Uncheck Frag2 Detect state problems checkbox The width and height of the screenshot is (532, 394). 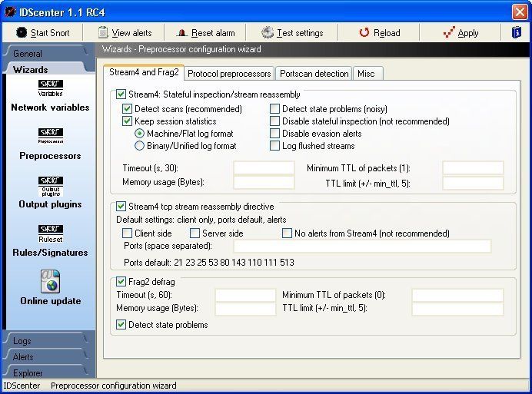click(121, 324)
